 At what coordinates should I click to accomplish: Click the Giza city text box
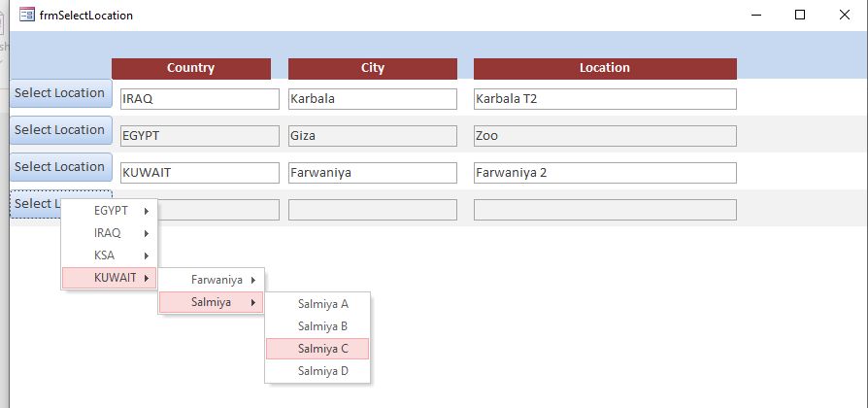tap(372, 136)
